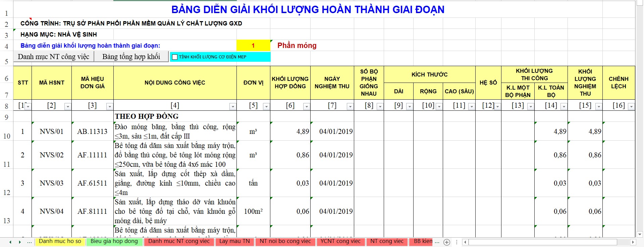The height and width of the screenshot is (247, 644).
Task: Click the horizontal scrollbar right arrow
Action: click(x=633, y=242)
